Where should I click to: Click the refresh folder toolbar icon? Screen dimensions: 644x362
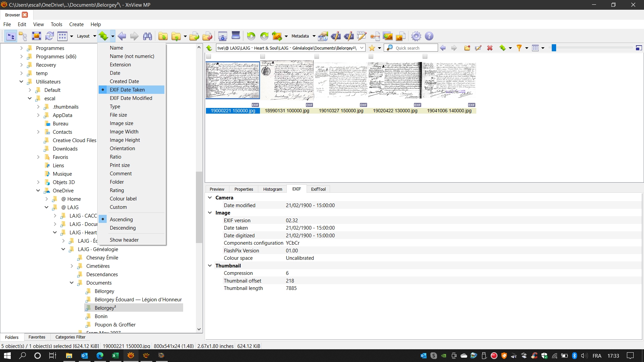(50, 36)
